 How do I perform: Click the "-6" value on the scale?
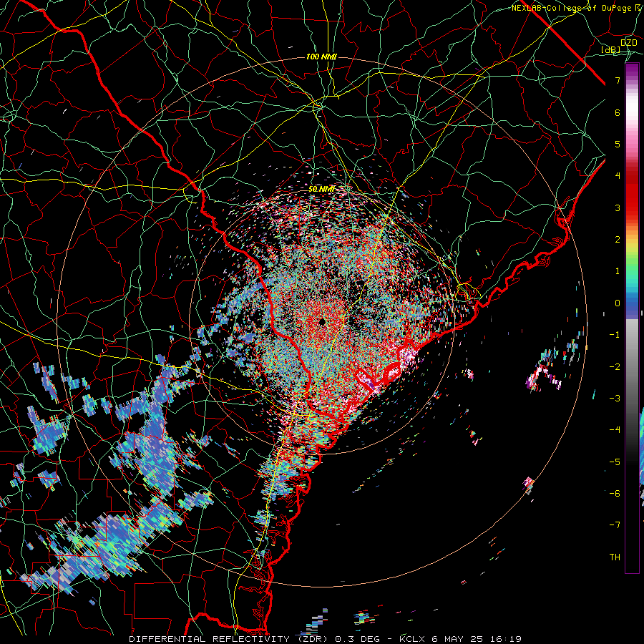pos(615,493)
